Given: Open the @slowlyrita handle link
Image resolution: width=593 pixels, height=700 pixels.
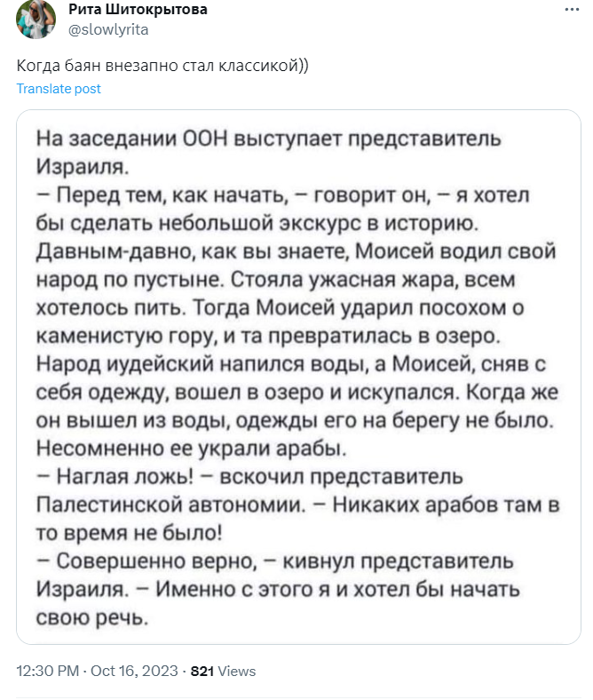Looking at the screenshot, I should 108,29.
